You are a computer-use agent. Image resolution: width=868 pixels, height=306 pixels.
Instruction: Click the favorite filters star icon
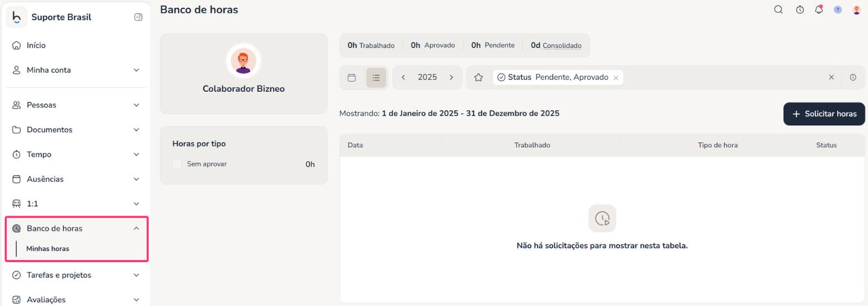tap(478, 78)
